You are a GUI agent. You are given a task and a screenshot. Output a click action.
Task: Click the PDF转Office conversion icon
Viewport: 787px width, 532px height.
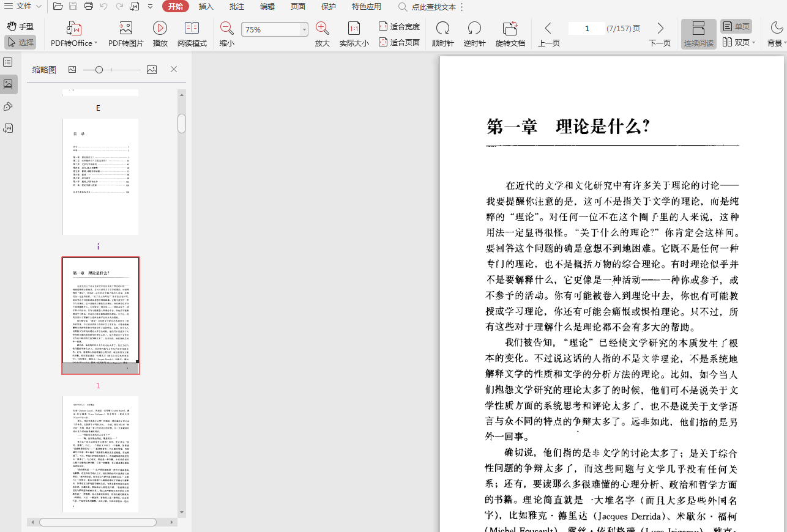[74, 29]
